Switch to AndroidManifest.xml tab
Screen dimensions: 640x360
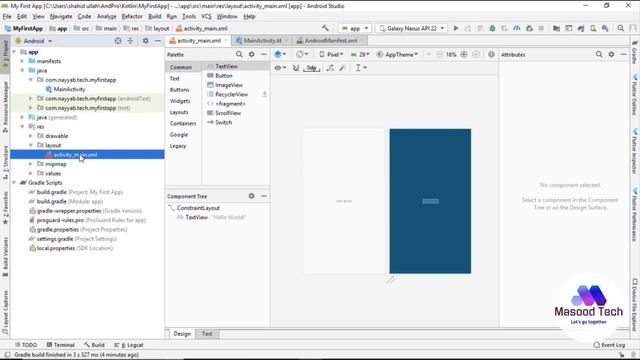330,41
